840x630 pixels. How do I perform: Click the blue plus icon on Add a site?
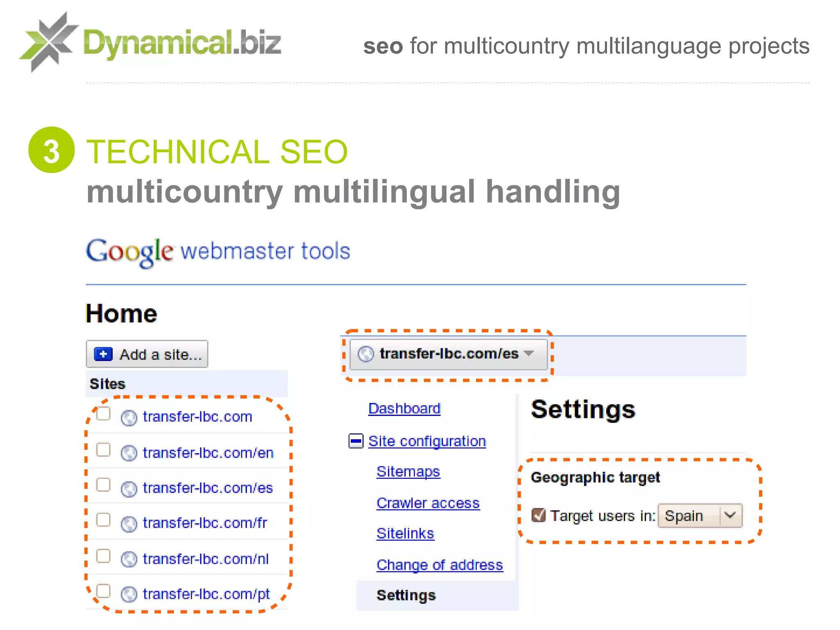point(103,354)
